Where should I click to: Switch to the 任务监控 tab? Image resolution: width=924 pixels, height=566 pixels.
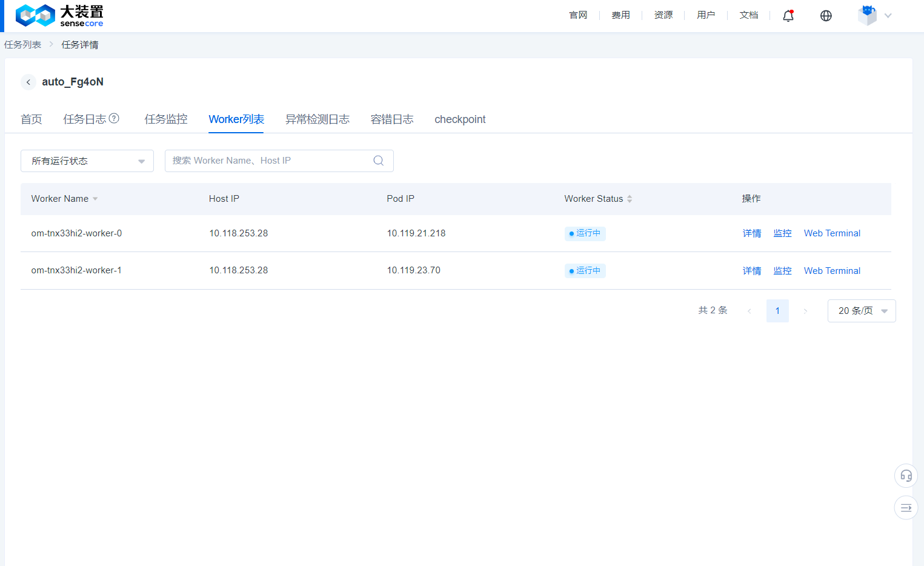(x=166, y=119)
